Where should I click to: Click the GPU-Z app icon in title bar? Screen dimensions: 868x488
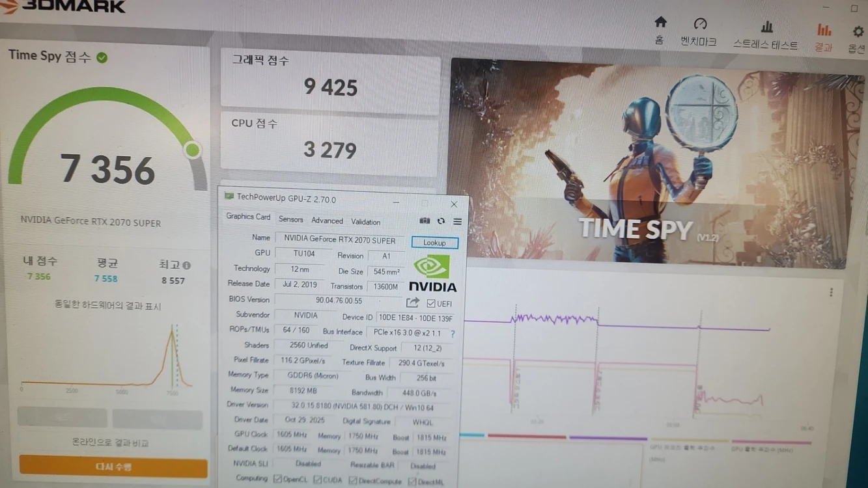[229, 196]
